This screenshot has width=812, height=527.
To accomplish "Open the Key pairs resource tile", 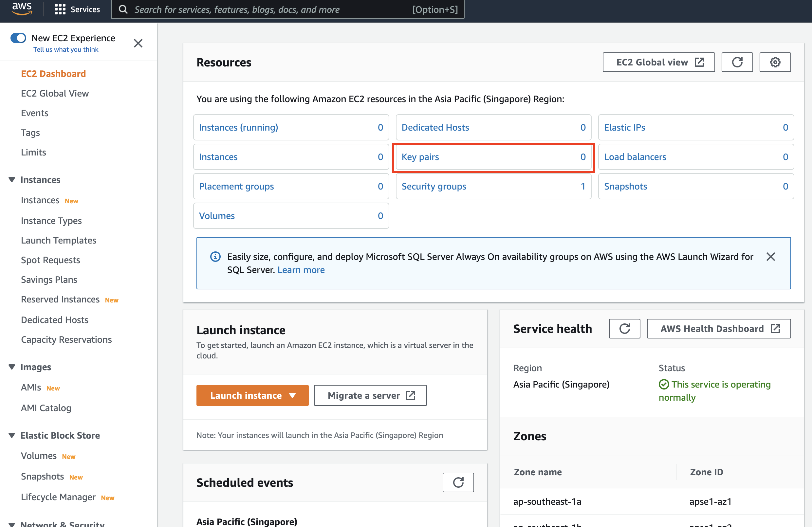I will click(493, 157).
